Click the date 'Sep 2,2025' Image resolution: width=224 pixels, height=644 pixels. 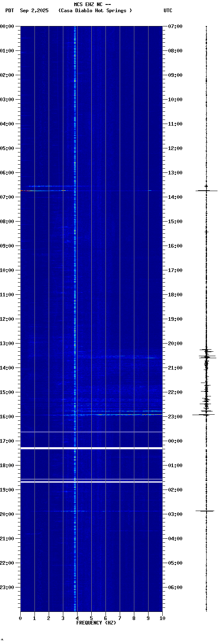34,11
